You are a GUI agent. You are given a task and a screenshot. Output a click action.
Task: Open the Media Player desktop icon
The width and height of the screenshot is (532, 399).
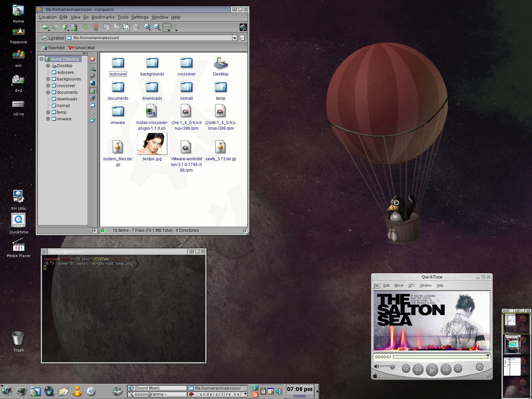(19, 248)
